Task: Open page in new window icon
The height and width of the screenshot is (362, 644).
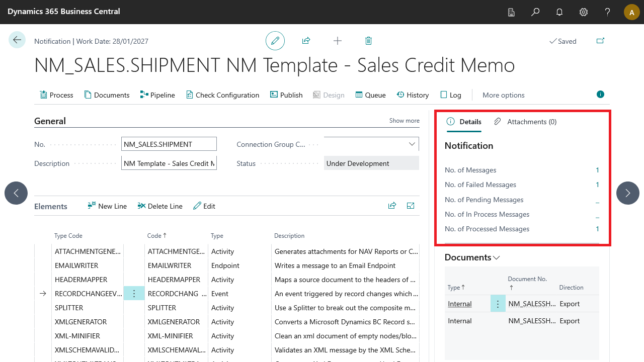Action: click(600, 41)
